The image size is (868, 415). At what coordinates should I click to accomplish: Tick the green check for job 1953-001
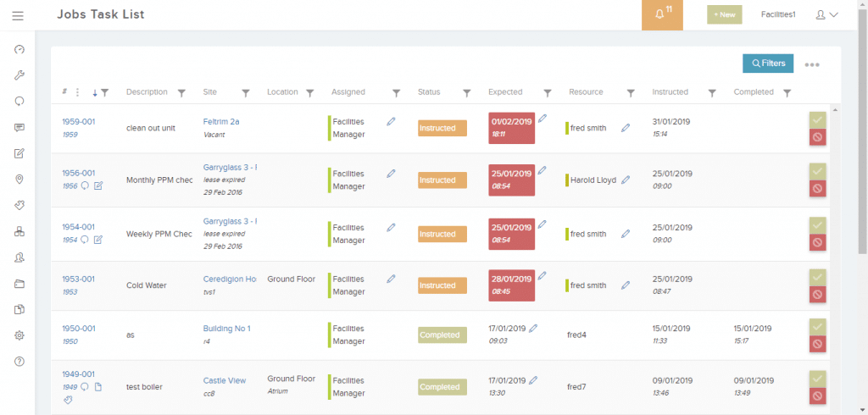[818, 277]
